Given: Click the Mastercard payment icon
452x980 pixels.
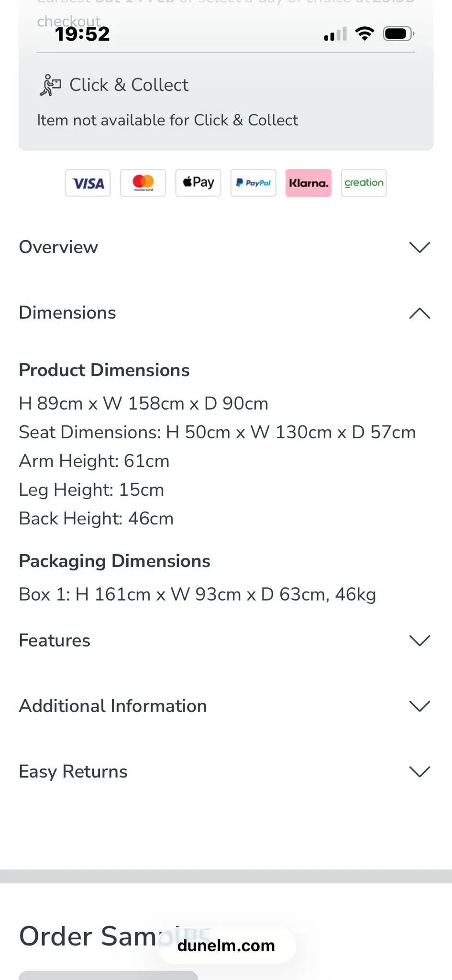Looking at the screenshot, I should [x=143, y=183].
